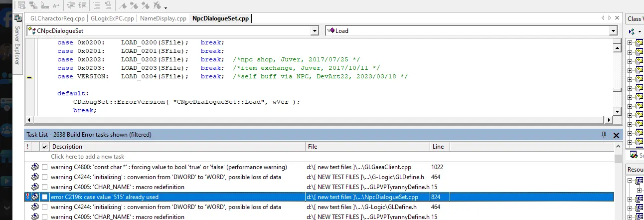644x220 pixels.
Task: Close the active NpcDialogueSet.cpp document tab
Action: tap(618, 18)
